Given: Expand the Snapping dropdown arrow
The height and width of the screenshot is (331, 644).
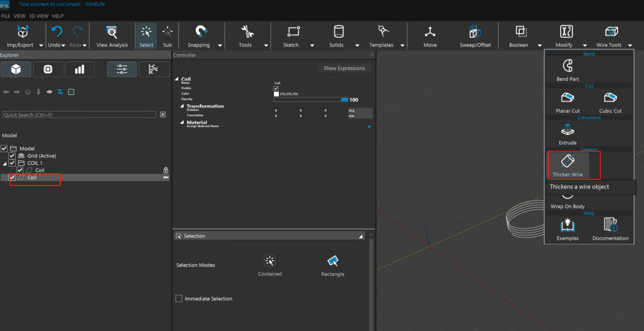Looking at the screenshot, I should [x=220, y=46].
